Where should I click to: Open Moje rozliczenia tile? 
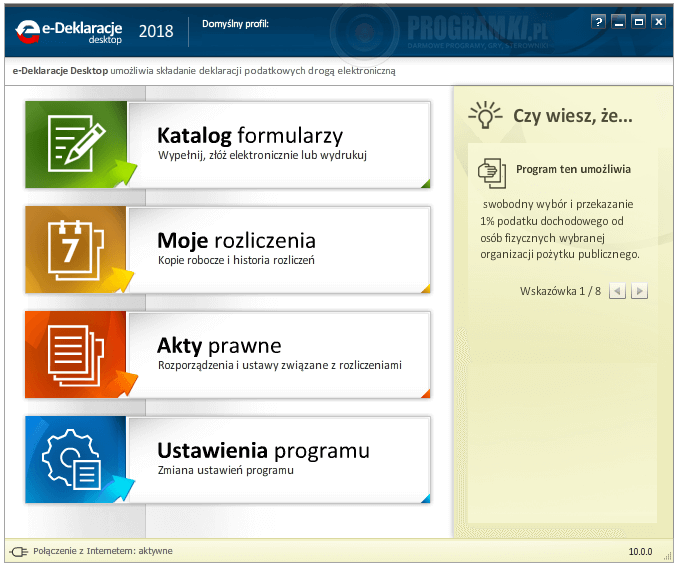pos(228,250)
